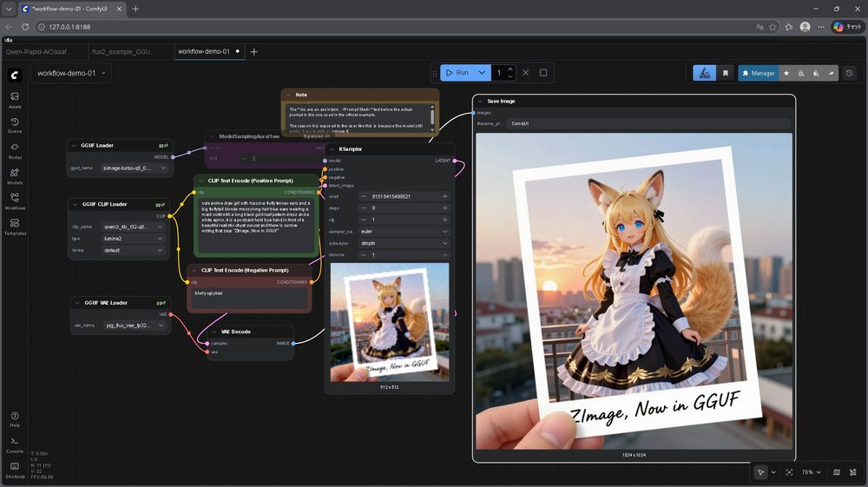Open the gguf_name model dropdown
The image size is (868, 487).
[x=134, y=168]
